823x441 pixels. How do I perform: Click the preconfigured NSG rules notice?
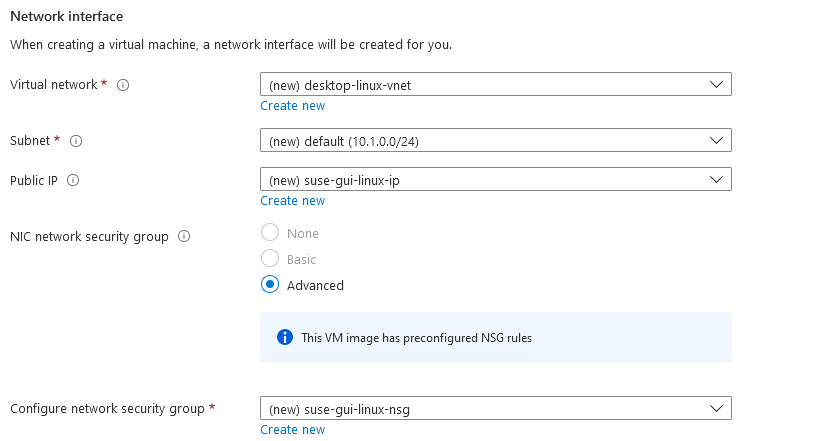tap(495, 337)
